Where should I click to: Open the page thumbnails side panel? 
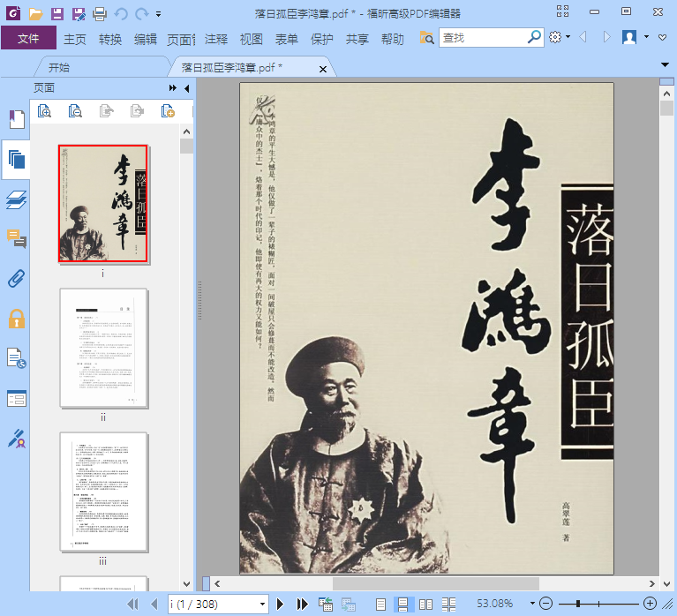pyautogui.click(x=17, y=160)
